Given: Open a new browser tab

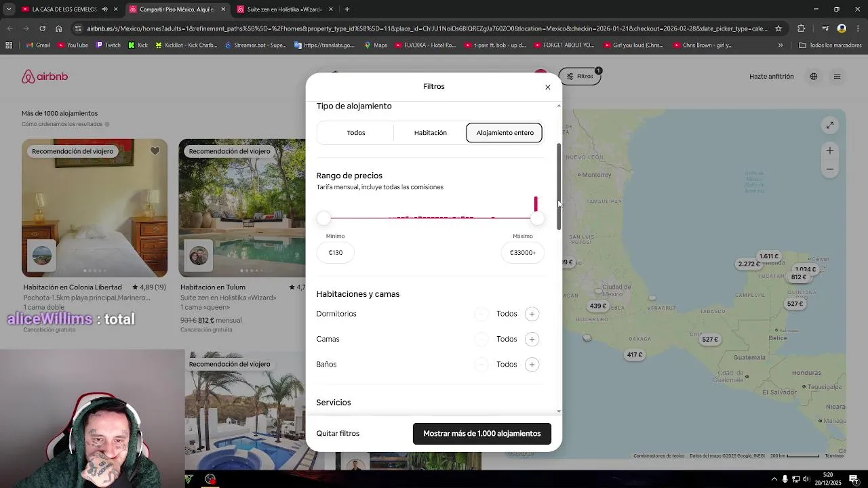Looking at the screenshot, I should tap(347, 9).
